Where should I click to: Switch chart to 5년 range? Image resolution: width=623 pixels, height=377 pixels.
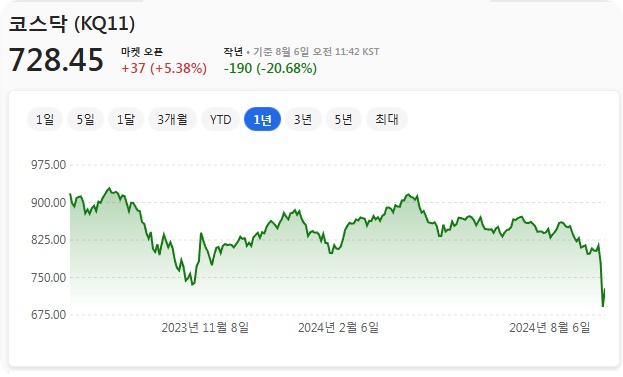344,119
